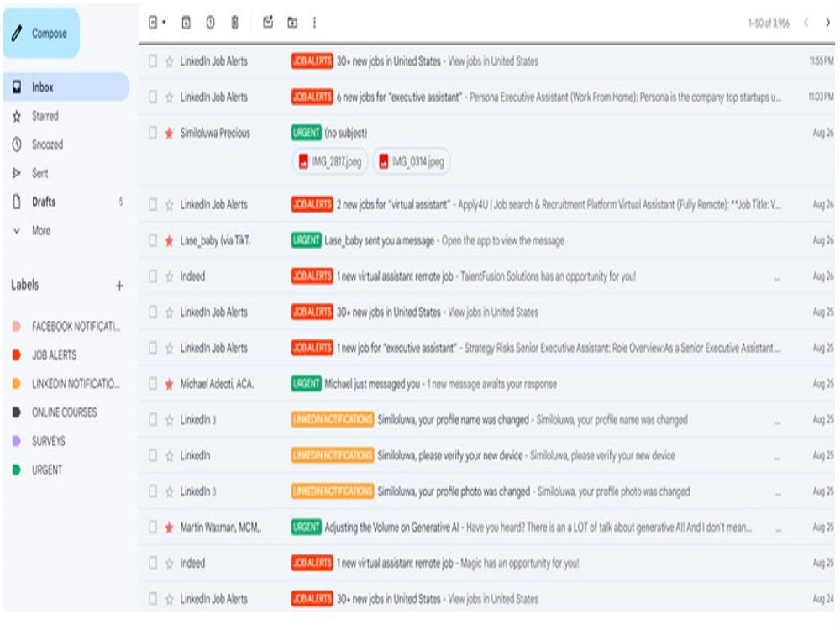Click the Report spam toolbar icon
The width and height of the screenshot is (840, 630).
click(x=210, y=23)
